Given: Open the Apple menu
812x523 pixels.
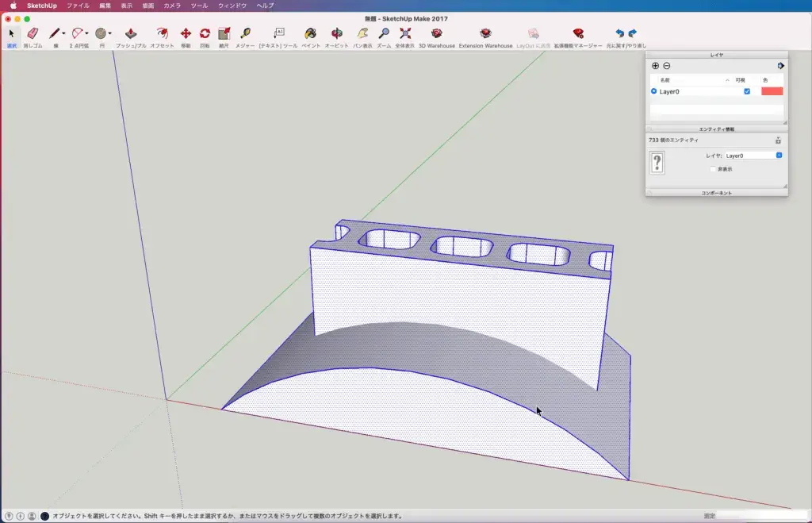Looking at the screenshot, I should (x=13, y=6).
